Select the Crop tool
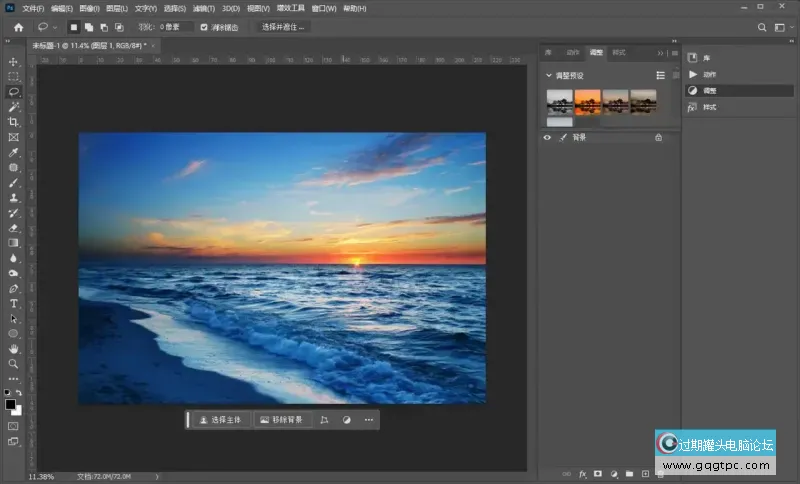Image resolution: width=800 pixels, height=484 pixels. (13, 122)
